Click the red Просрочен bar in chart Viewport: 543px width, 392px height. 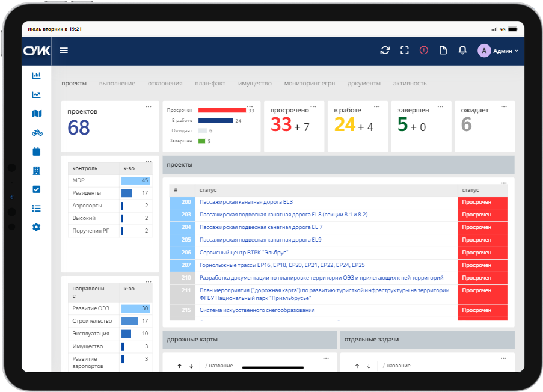pyautogui.click(x=222, y=111)
